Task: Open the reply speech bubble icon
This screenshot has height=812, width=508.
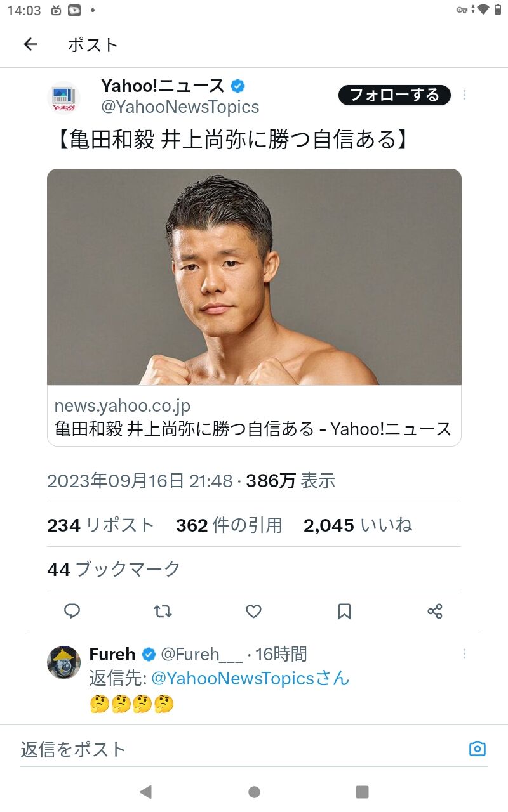Action: [x=72, y=612]
